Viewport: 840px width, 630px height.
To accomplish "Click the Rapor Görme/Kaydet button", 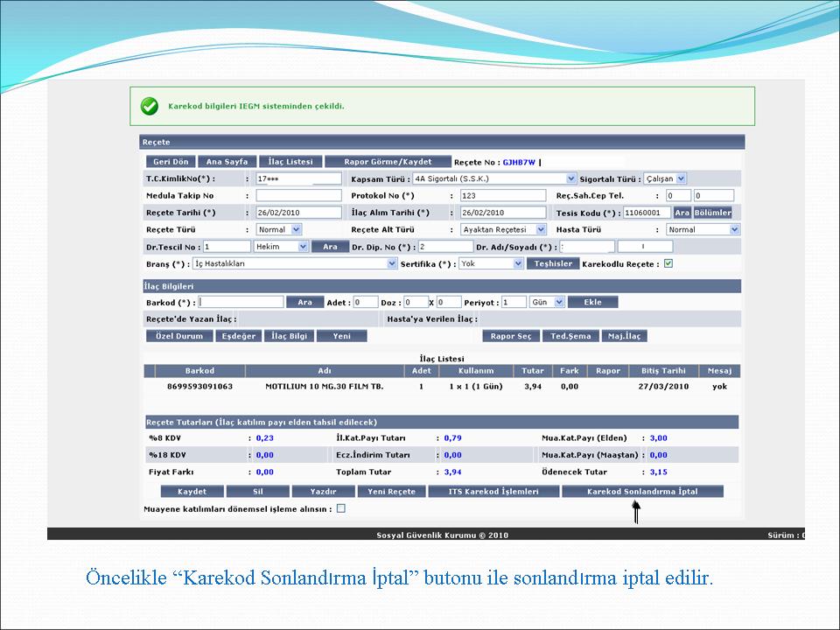I will 388,162.
